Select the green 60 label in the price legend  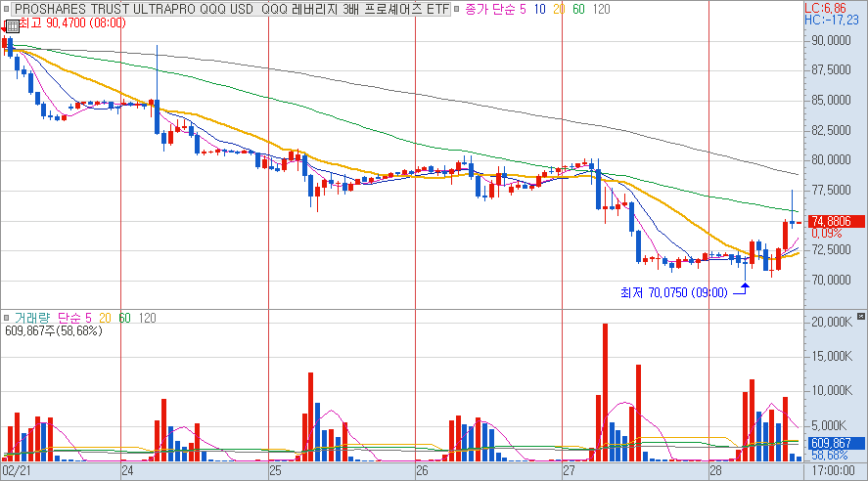click(578, 9)
